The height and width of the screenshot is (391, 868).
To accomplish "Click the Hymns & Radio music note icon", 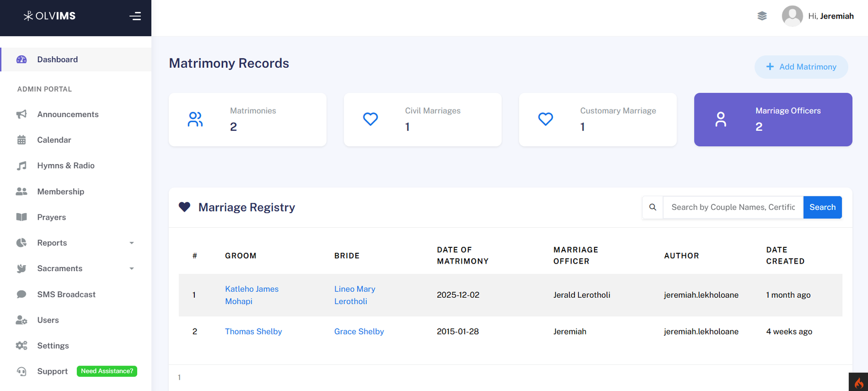I will pos(22,166).
